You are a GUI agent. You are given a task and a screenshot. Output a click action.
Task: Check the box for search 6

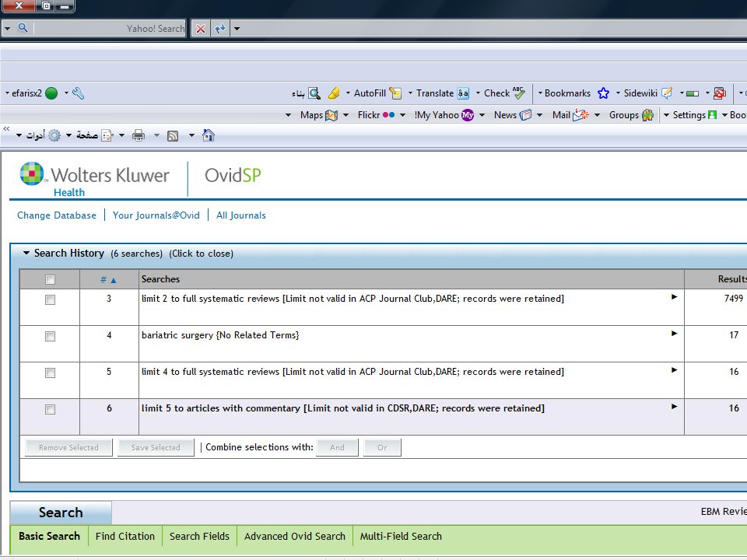pyautogui.click(x=50, y=409)
